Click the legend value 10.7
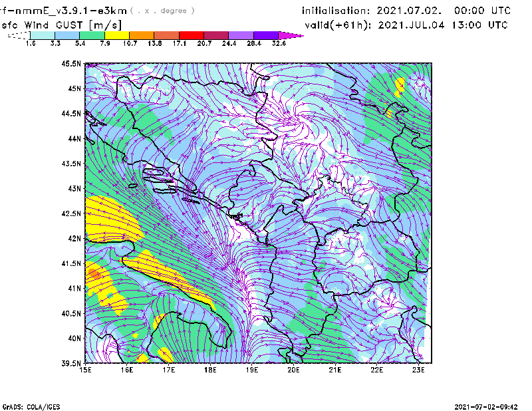532x411 pixels. click(130, 43)
